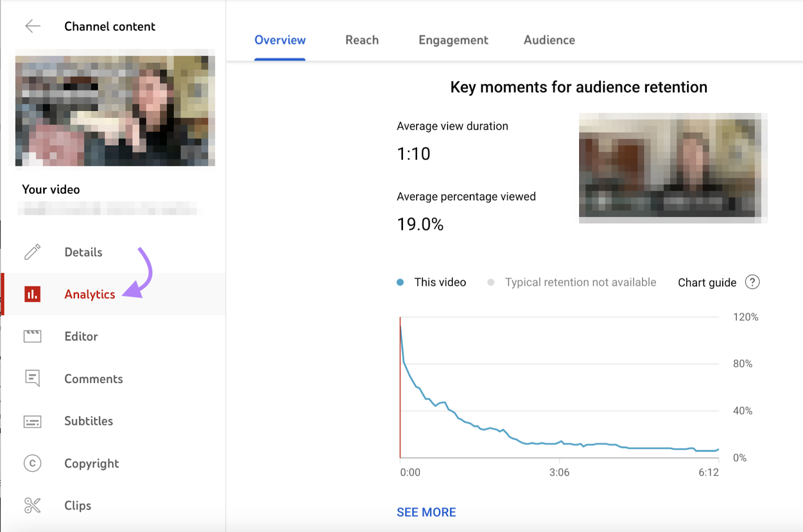Click the SEE MORE link
This screenshot has width=803, height=532.
(x=426, y=512)
